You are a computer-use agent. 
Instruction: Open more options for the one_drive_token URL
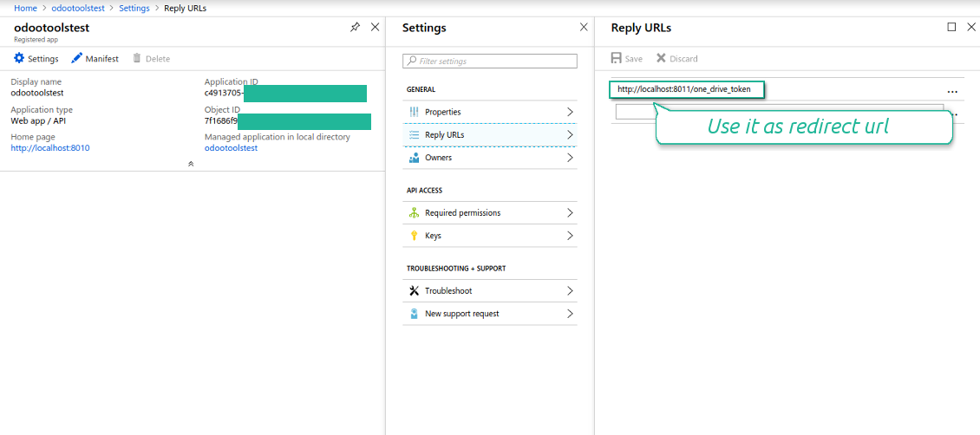click(952, 92)
